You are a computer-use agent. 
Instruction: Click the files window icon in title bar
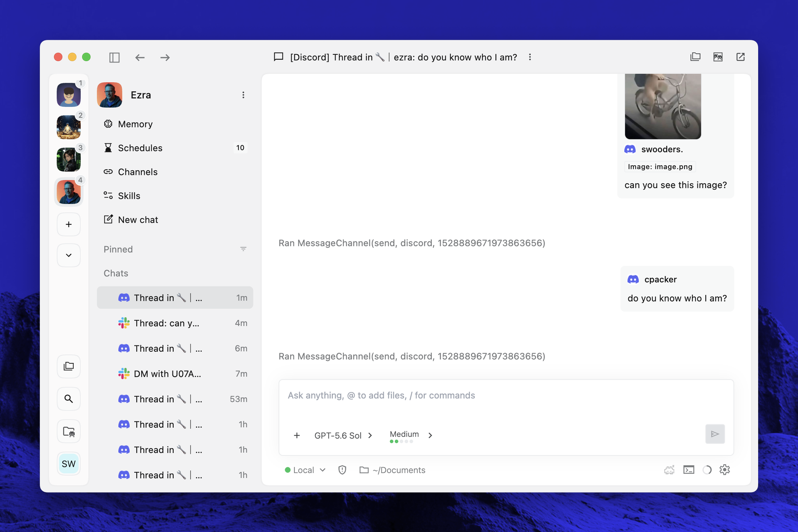pos(695,57)
